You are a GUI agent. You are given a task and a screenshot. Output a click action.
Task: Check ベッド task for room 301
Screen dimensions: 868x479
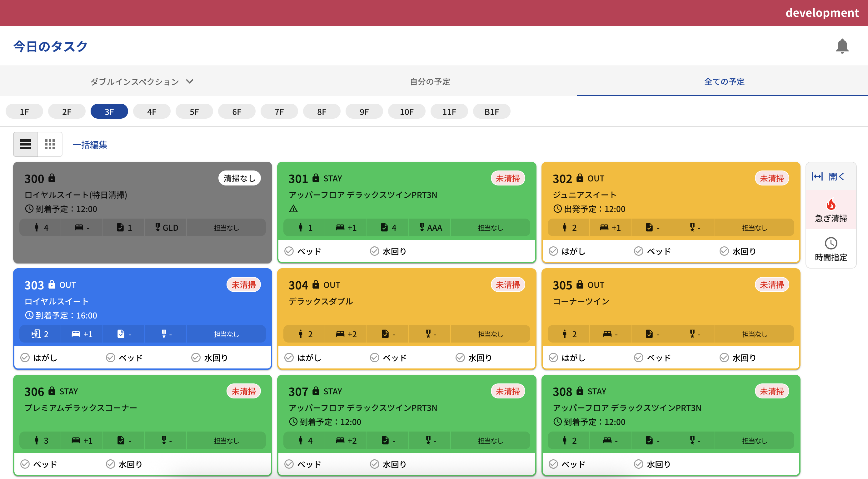click(x=289, y=251)
